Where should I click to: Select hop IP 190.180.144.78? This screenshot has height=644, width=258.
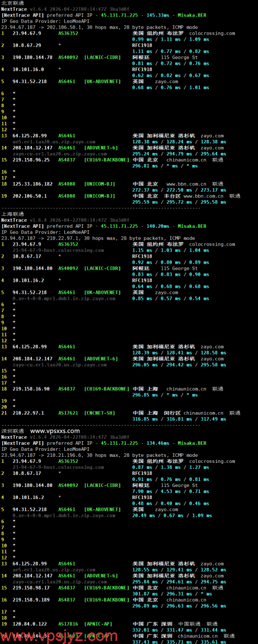[x=33, y=57]
